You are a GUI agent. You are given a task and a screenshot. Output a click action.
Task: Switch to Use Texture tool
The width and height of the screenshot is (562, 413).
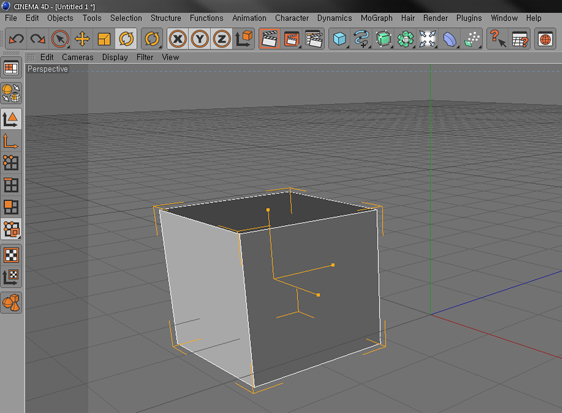coord(11,255)
